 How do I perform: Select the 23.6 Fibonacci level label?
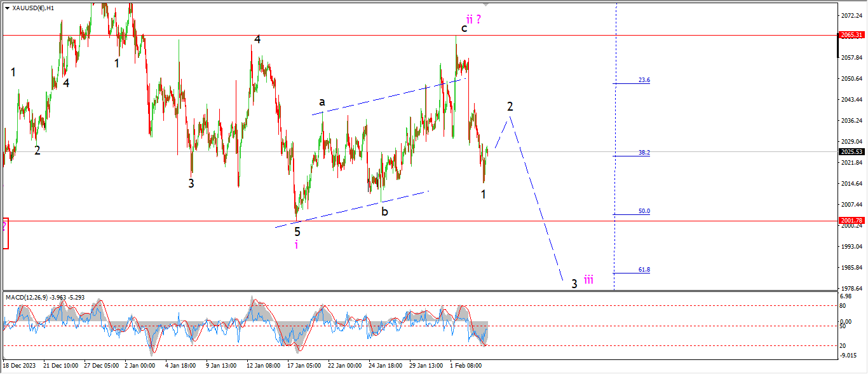644,80
